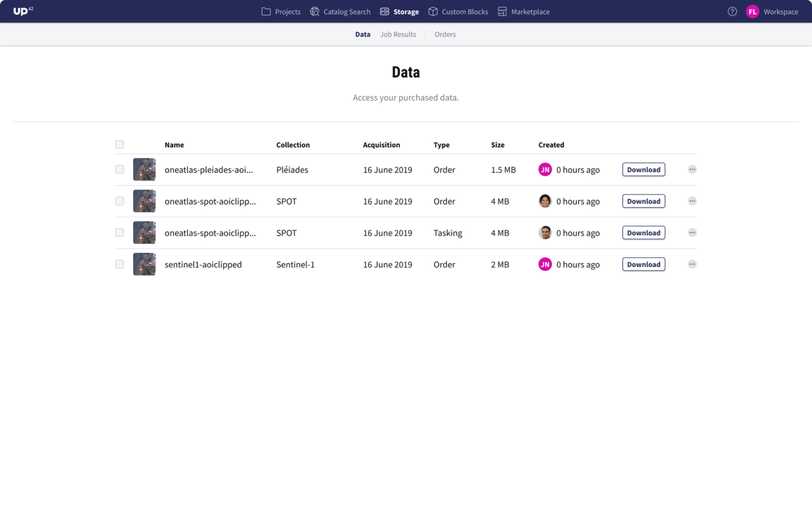Click the Storage navigation item
Image resolution: width=812 pixels, height=508 pixels.
(399, 12)
